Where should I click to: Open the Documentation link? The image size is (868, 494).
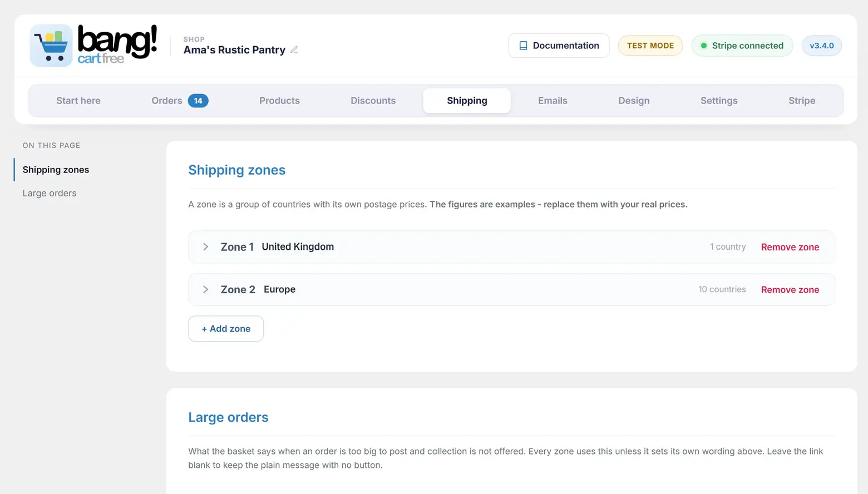[x=559, y=46]
